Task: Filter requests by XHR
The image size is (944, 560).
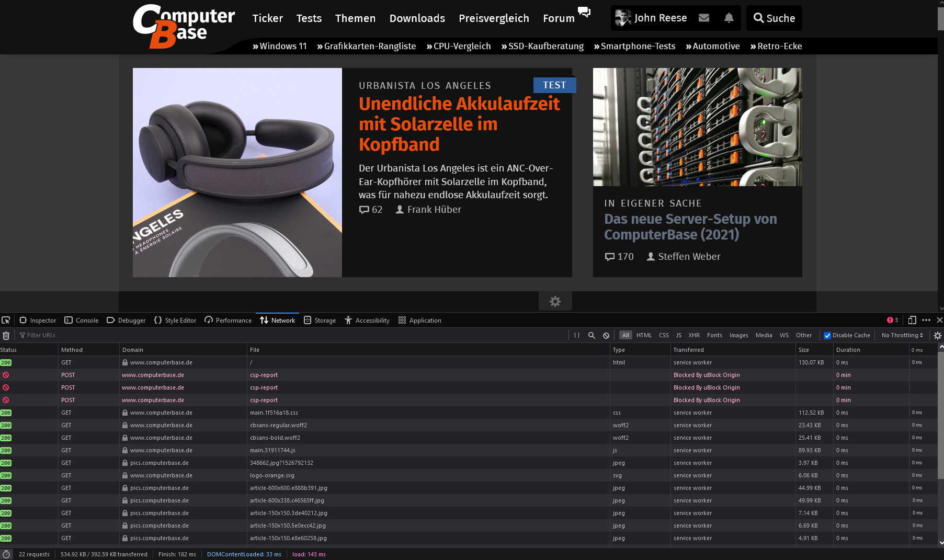Action: click(x=694, y=335)
